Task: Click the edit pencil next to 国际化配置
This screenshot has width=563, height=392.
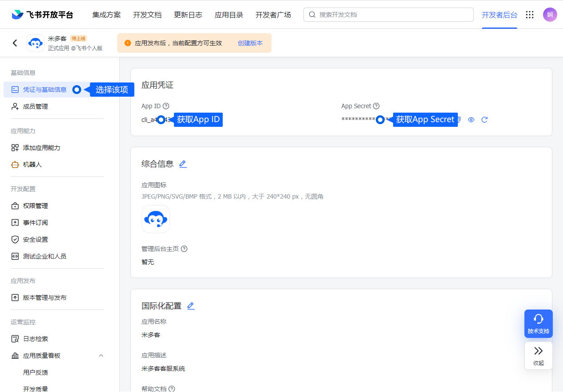Action: 191,306
